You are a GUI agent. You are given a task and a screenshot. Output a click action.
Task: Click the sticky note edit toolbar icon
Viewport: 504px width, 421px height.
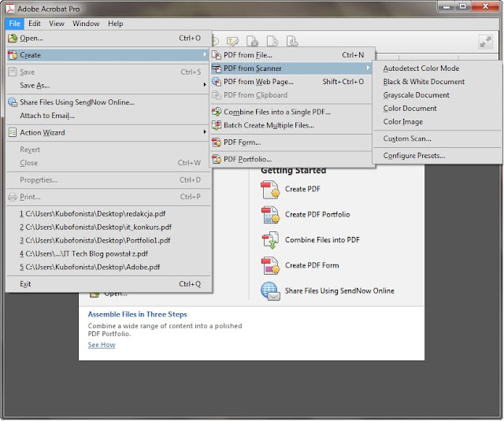click(233, 42)
